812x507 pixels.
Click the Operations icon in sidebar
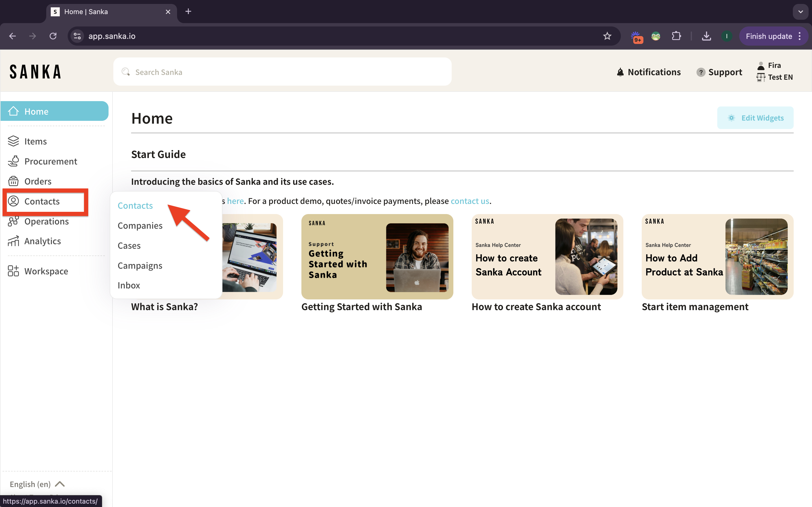(14, 221)
